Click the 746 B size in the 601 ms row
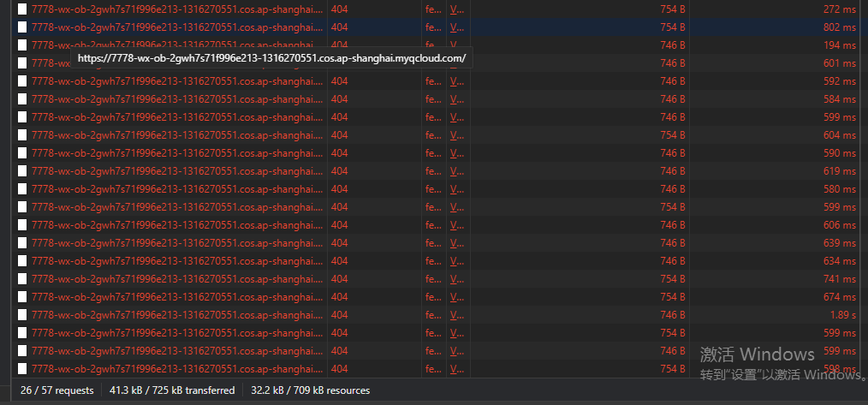Screen dimensions: 868x405 [673, 63]
